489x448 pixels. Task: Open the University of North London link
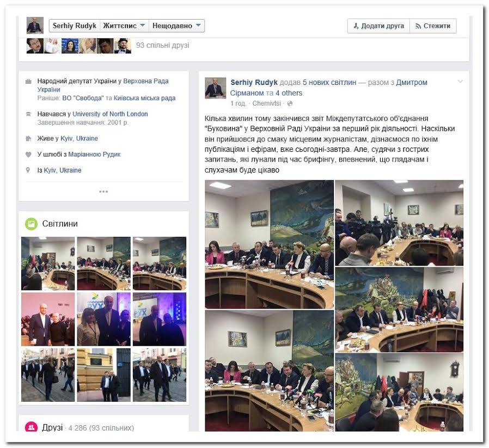pyautogui.click(x=110, y=114)
